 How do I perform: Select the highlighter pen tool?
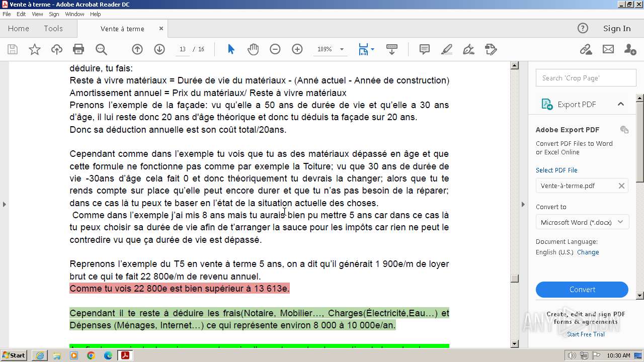(x=447, y=49)
